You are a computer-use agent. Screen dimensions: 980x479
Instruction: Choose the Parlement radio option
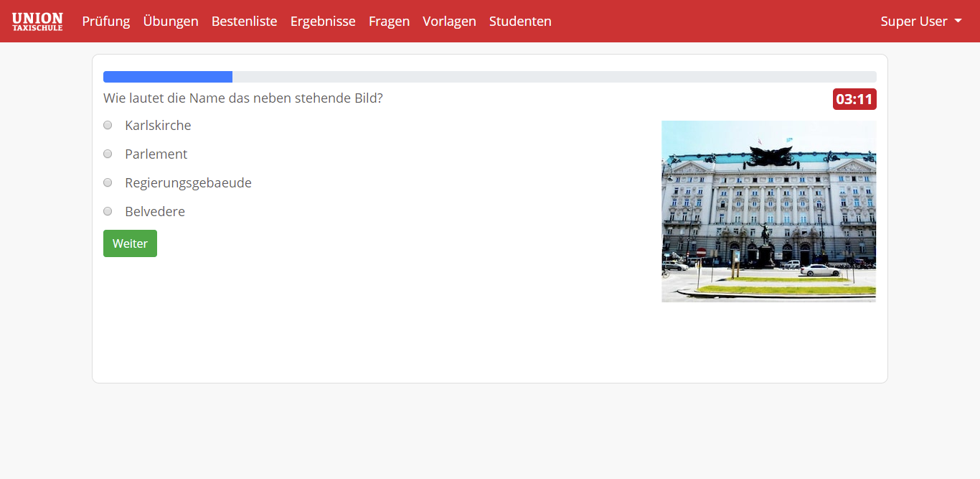click(108, 154)
